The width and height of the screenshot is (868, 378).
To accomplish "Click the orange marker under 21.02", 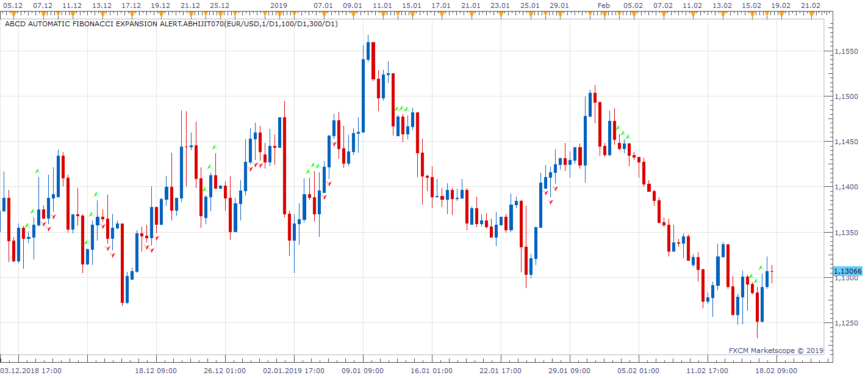I will click(x=810, y=13).
